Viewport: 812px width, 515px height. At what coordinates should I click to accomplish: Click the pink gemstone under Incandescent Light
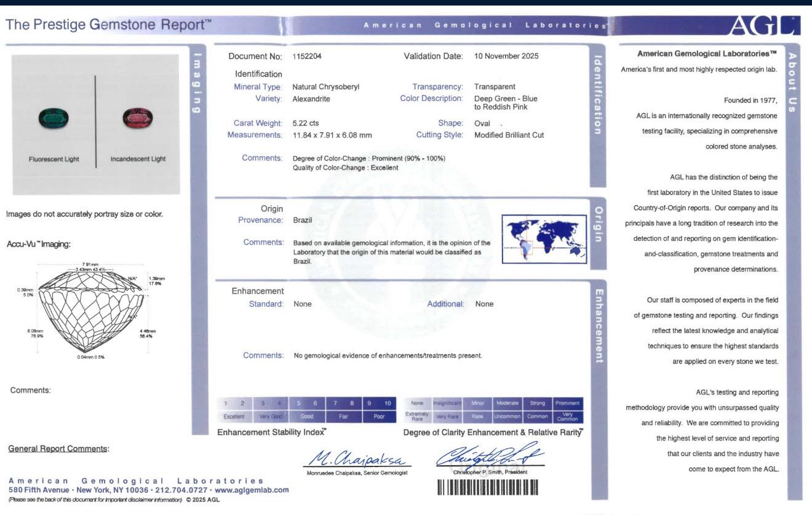(x=137, y=116)
